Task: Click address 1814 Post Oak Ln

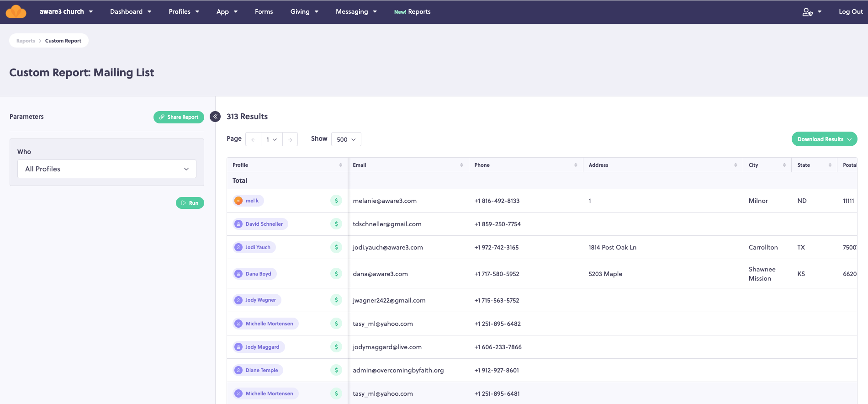Action: coord(612,247)
